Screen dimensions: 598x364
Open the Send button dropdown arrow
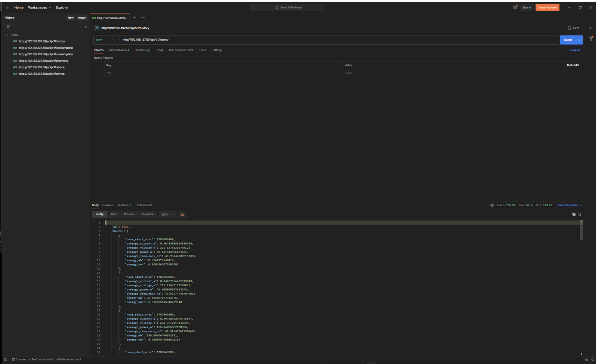coord(580,40)
